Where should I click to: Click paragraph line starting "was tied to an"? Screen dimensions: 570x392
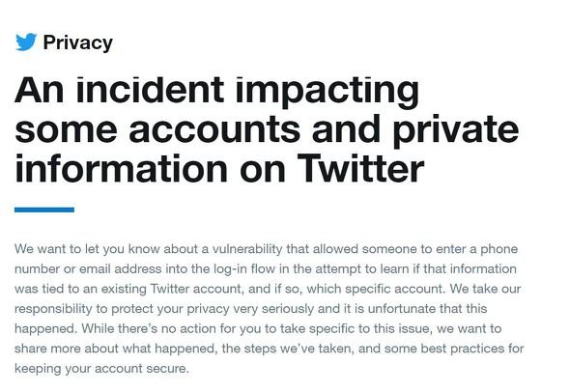[x=268, y=290]
